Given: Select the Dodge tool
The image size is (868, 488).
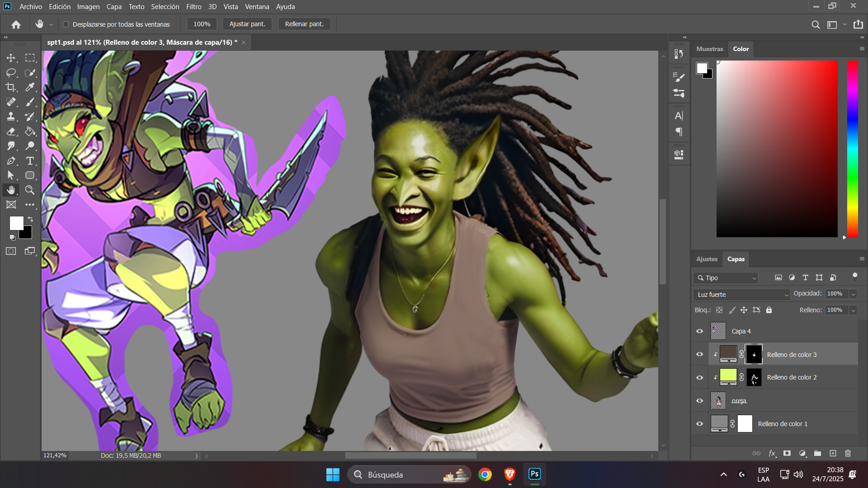Looking at the screenshot, I should point(30,146).
